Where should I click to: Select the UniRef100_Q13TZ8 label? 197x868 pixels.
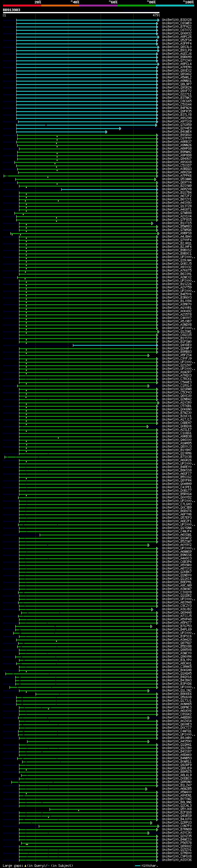click(177, 206)
